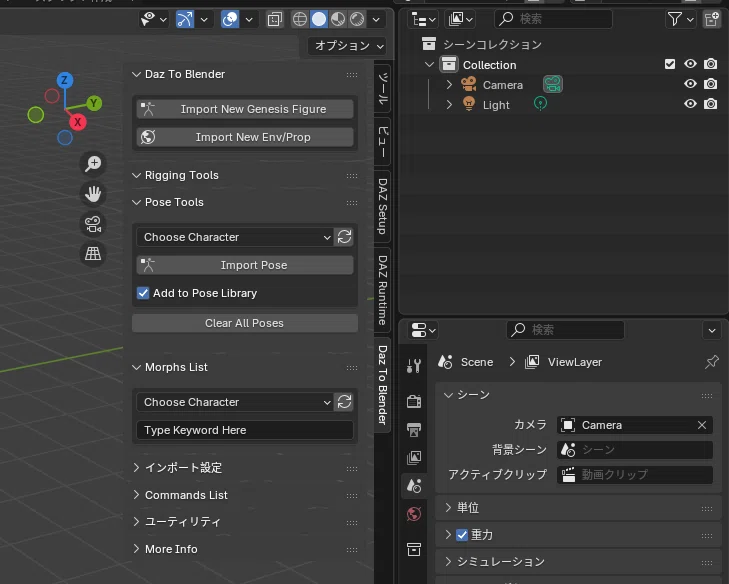Viewport: 729px width, 584px height.
Task: Select solid viewport shading
Action: click(319, 19)
